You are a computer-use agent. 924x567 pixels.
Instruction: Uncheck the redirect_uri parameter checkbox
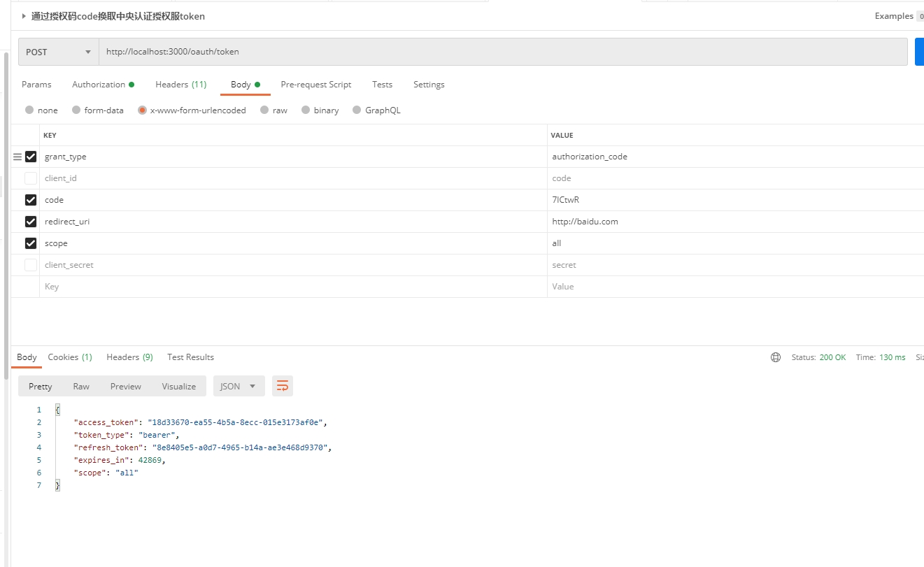[x=31, y=222]
